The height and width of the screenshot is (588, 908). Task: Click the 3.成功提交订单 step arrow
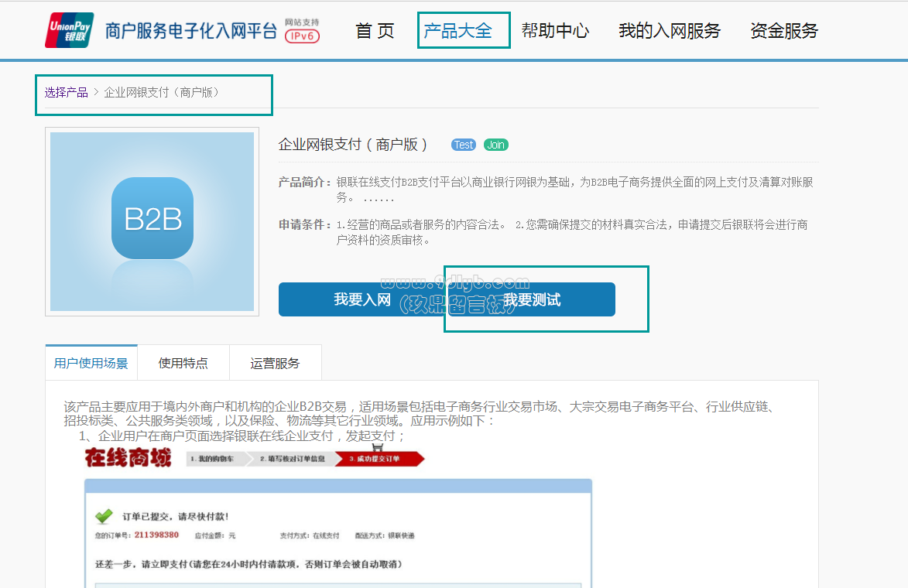[x=379, y=459]
